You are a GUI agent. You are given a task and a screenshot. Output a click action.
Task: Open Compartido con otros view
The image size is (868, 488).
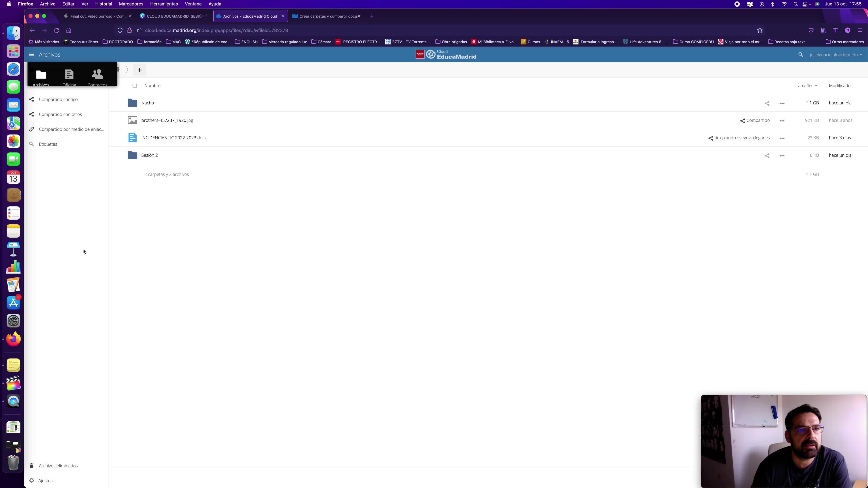[x=60, y=114]
